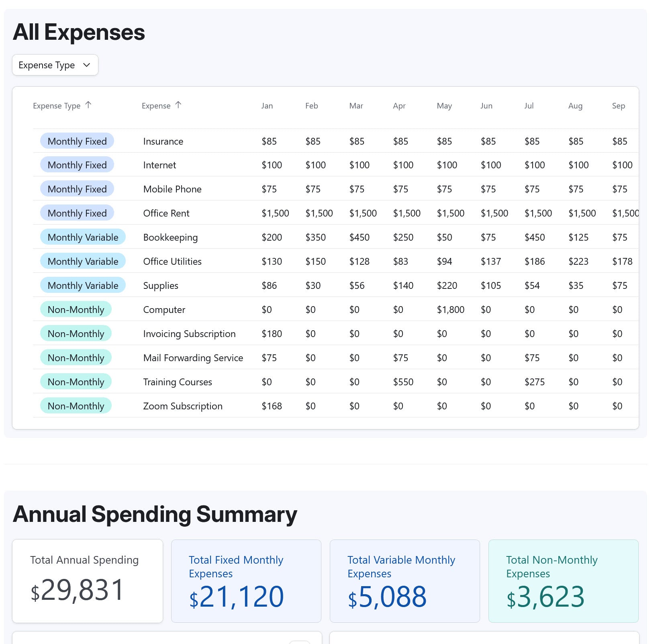
Task: Click the chevron in Expense Type filter
Action: coord(86,65)
